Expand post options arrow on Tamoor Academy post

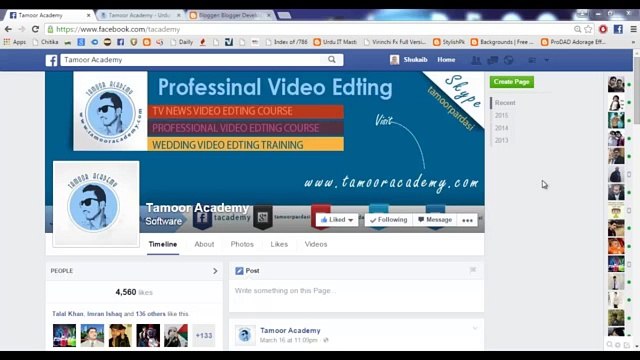(x=475, y=328)
